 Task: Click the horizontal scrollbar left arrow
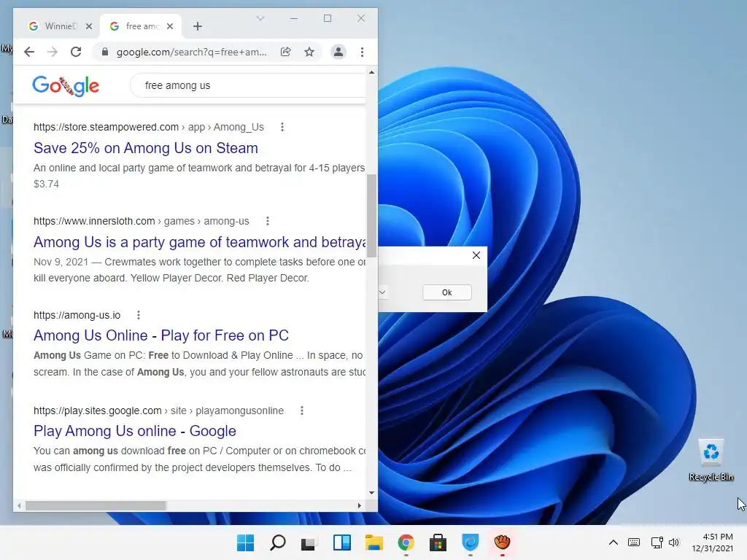click(18, 506)
